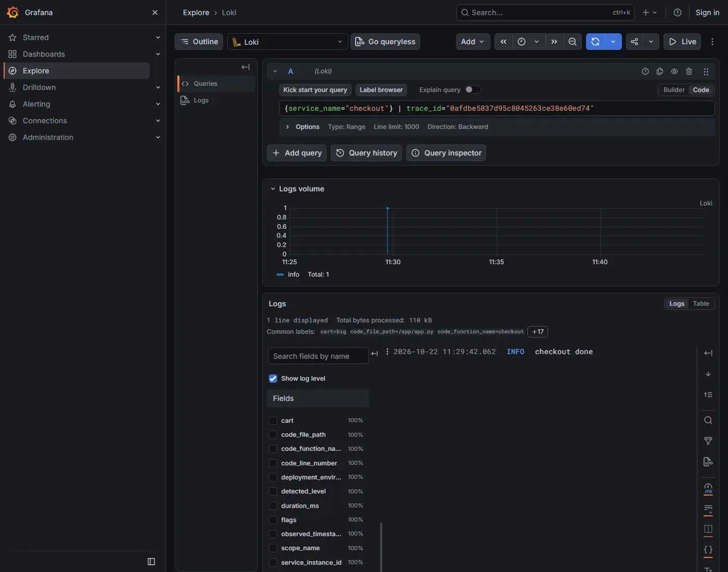Select Logs view tab
This screenshot has width=728, height=572.
[x=677, y=304]
